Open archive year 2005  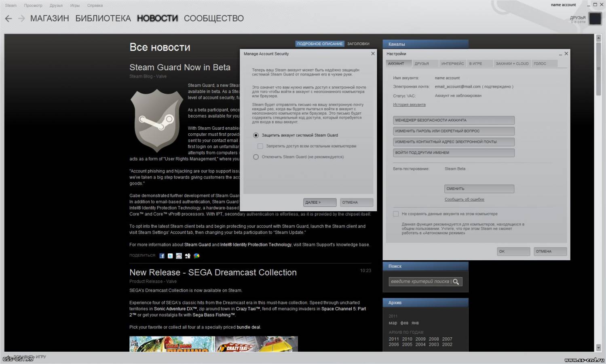pyautogui.click(x=407, y=345)
